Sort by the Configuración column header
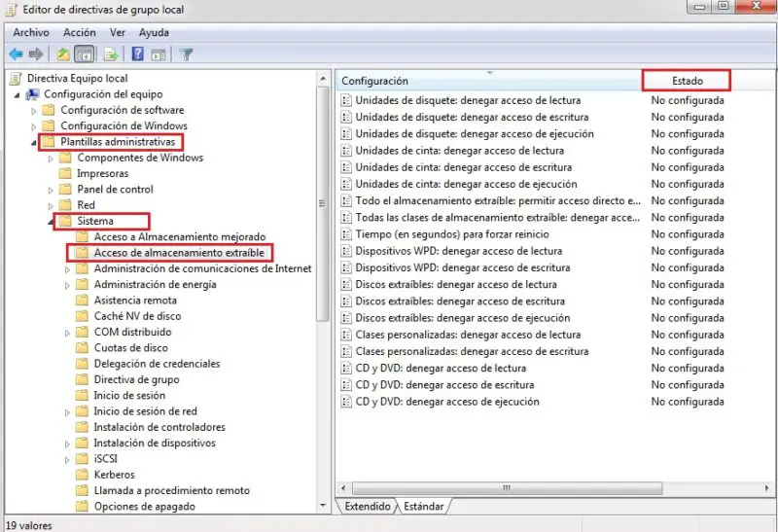The height and width of the screenshot is (532, 778). tap(489, 81)
